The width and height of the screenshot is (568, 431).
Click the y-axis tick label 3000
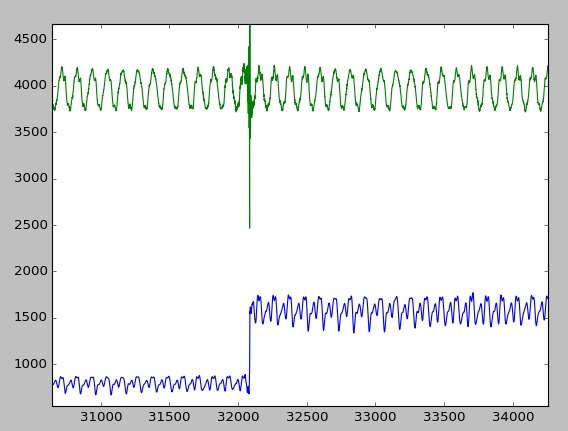[31, 179]
